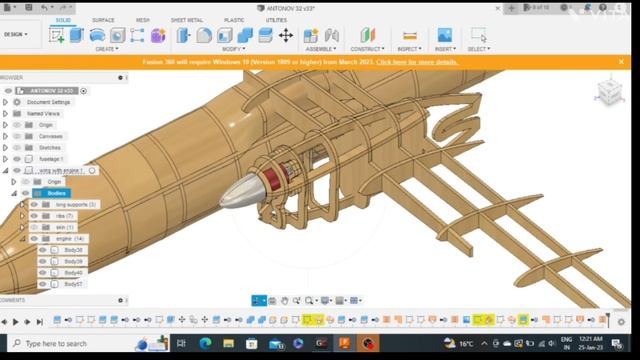Select the Revolve tool
This screenshot has width=640, height=360.
tap(97, 36)
